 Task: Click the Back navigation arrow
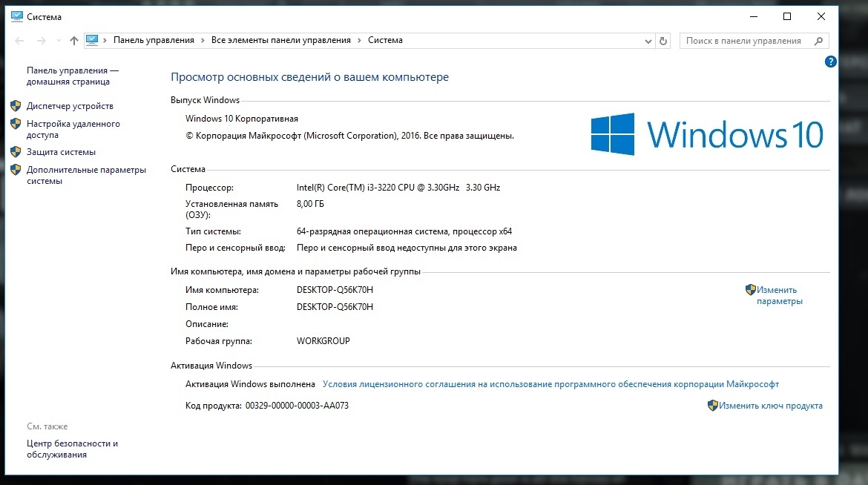click(x=20, y=41)
